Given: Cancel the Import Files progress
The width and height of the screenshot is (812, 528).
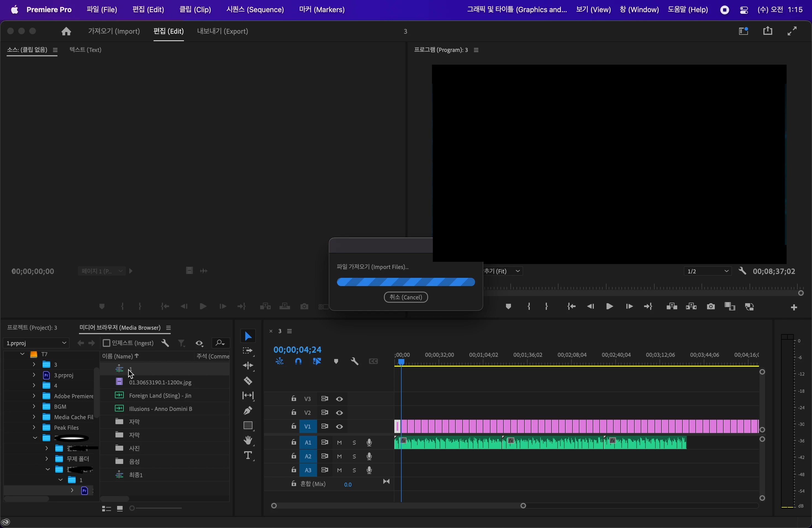Looking at the screenshot, I should tap(406, 297).
